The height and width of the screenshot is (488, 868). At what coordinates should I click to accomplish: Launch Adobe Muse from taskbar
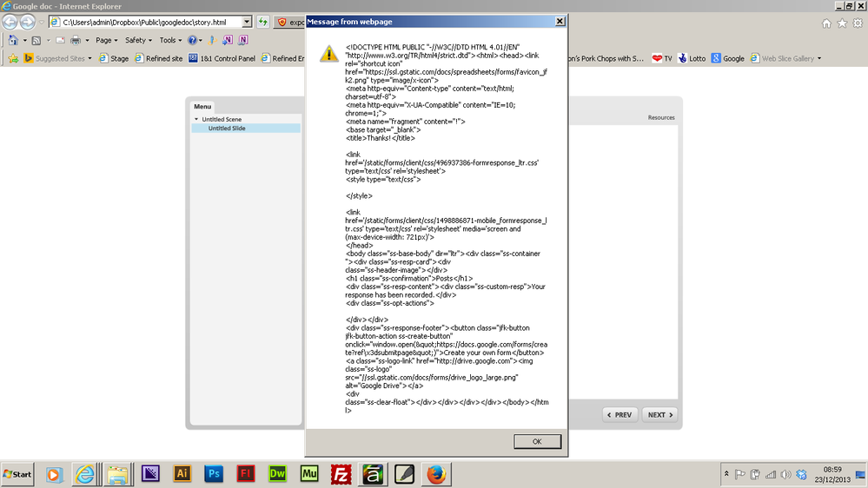309,474
